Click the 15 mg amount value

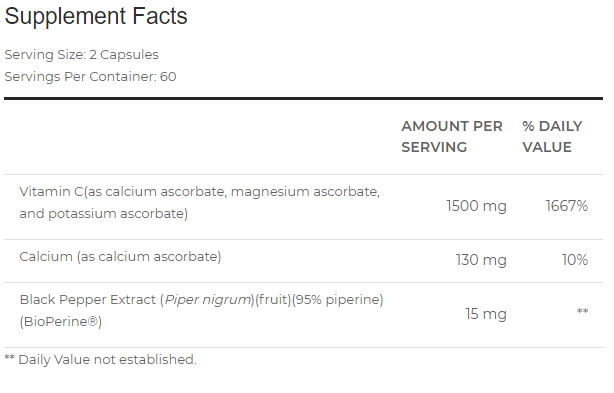pos(486,314)
